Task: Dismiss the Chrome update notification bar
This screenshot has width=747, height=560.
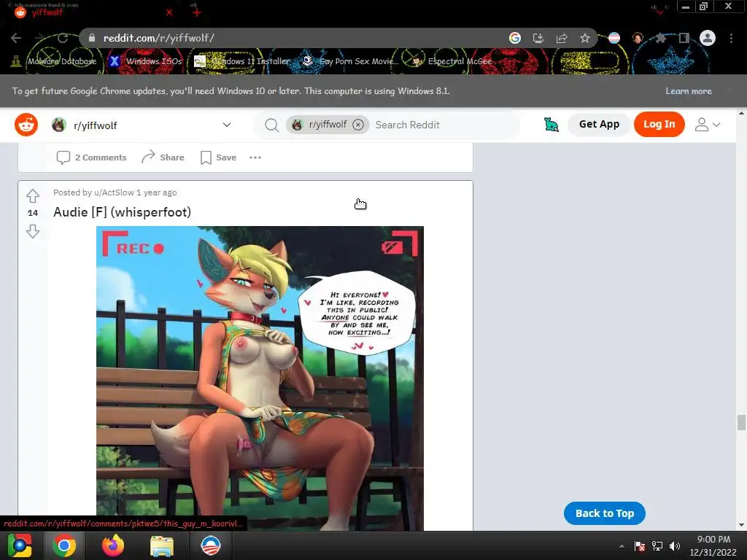Action: 729,90
